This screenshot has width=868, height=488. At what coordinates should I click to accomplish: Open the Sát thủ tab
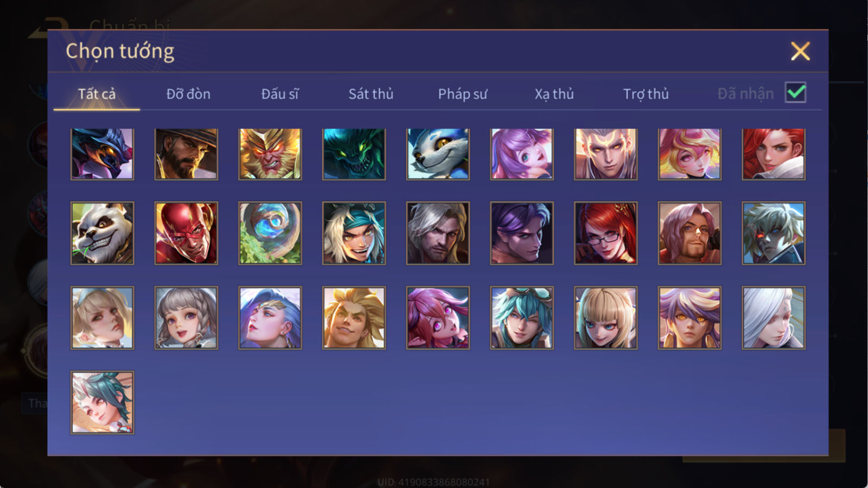tap(371, 94)
